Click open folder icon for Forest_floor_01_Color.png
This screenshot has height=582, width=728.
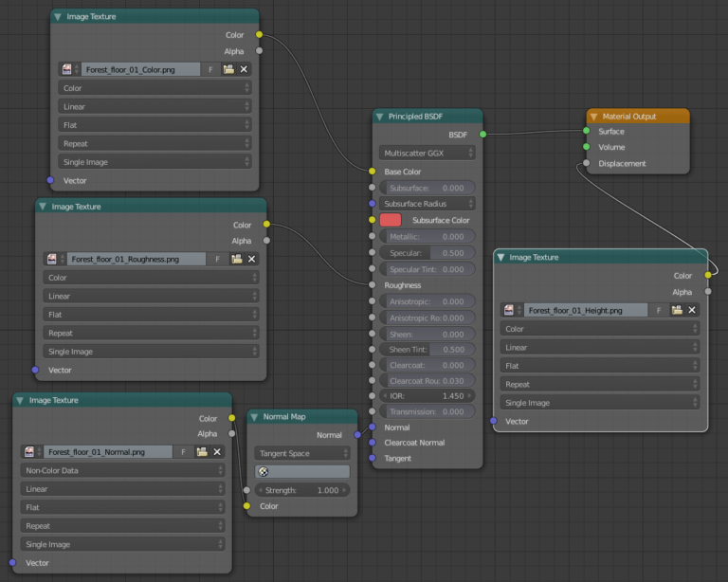228,69
